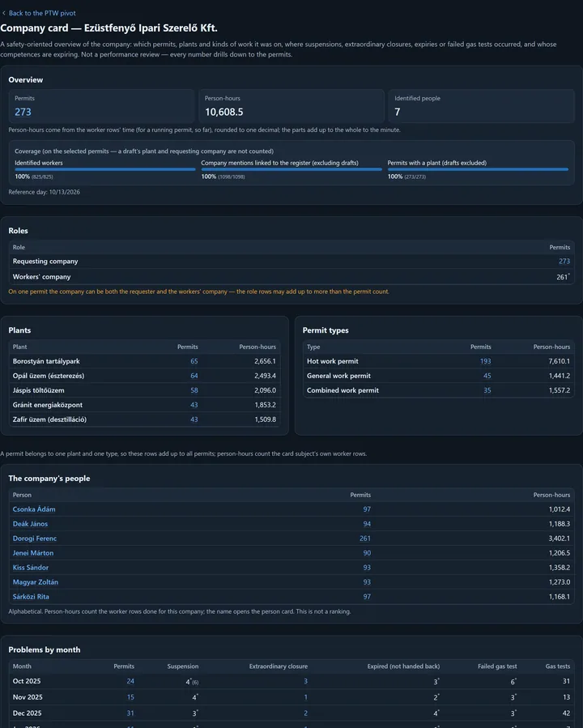Open Kiss Sándor's 93 permits
Screen dimensions: 583x728
click(x=367, y=568)
